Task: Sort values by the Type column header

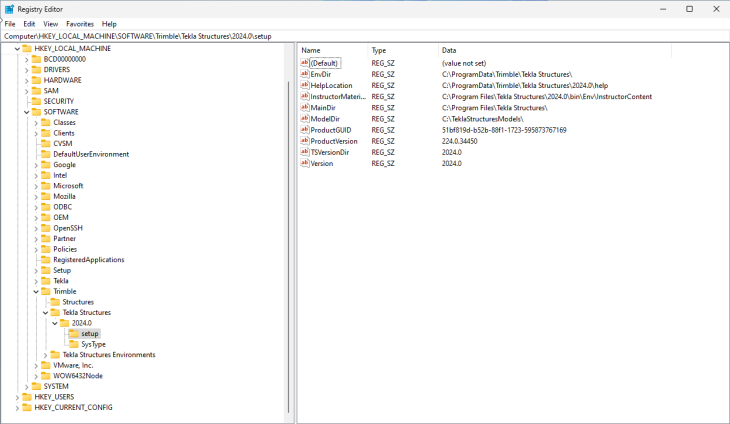Action: click(403, 50)
